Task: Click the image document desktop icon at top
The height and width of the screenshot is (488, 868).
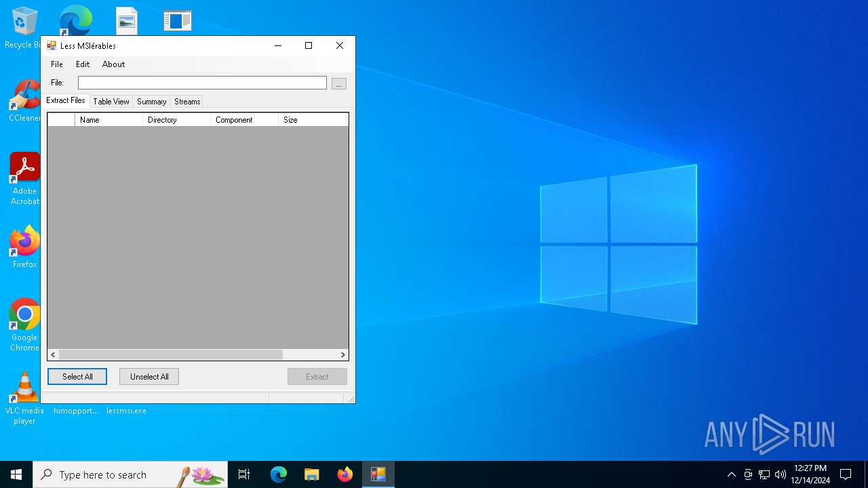Action: tap(127, 20)
